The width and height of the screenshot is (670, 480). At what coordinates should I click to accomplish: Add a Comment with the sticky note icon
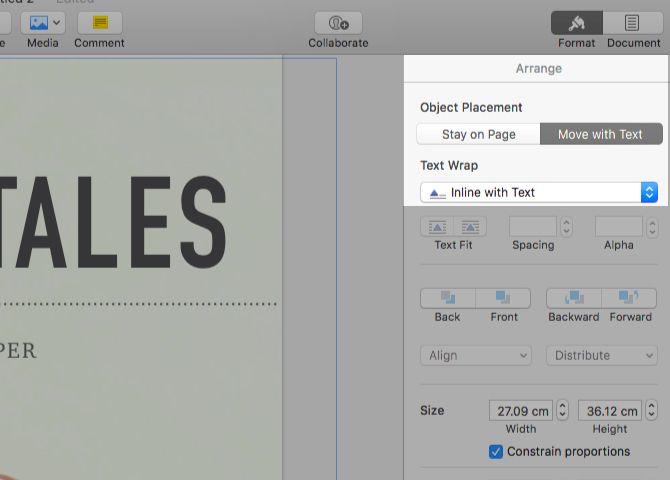click(x=100, y=23)
